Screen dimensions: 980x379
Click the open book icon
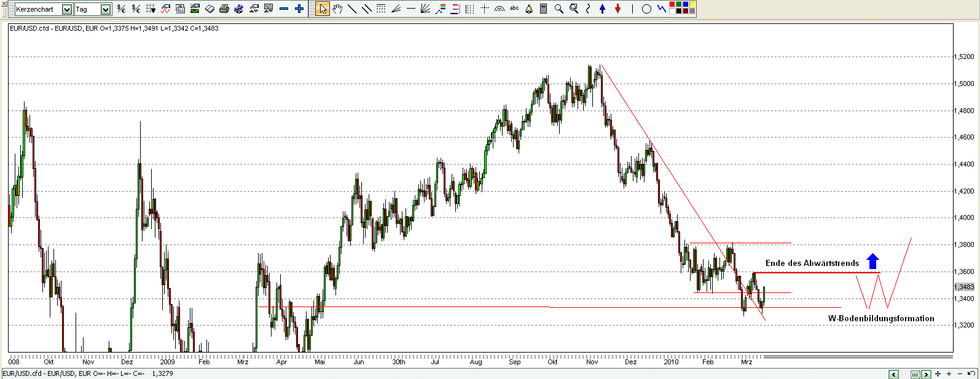210,9
